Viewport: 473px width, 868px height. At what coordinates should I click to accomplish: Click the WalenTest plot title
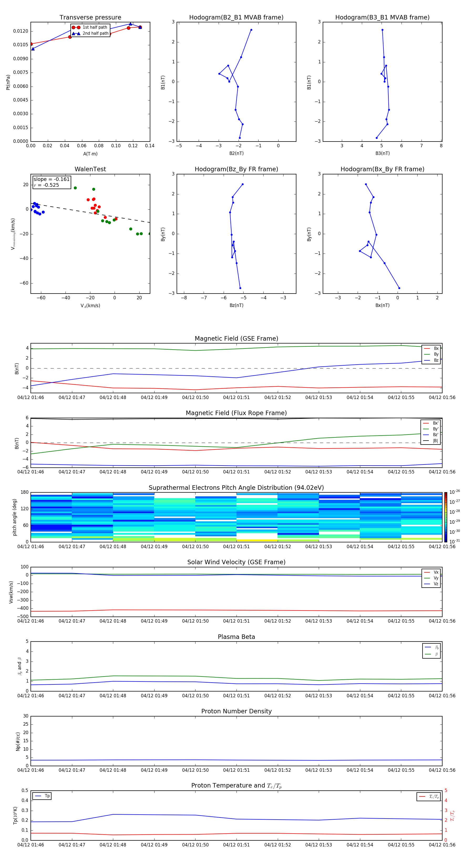90,169
